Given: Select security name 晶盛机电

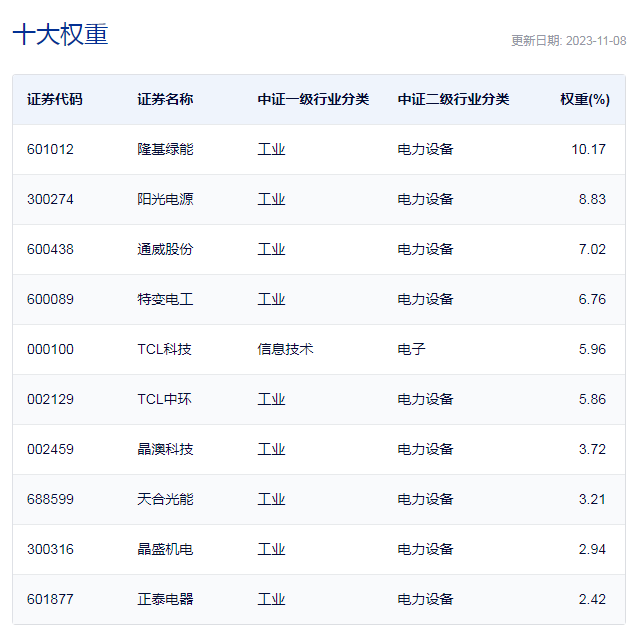Looking at the screenshot, I should 165,550.
